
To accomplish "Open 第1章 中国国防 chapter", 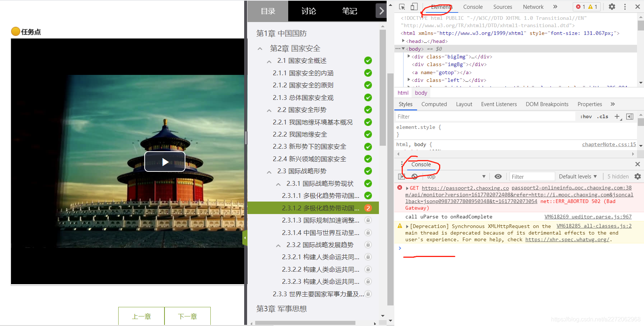I will [x=281, y=33].
